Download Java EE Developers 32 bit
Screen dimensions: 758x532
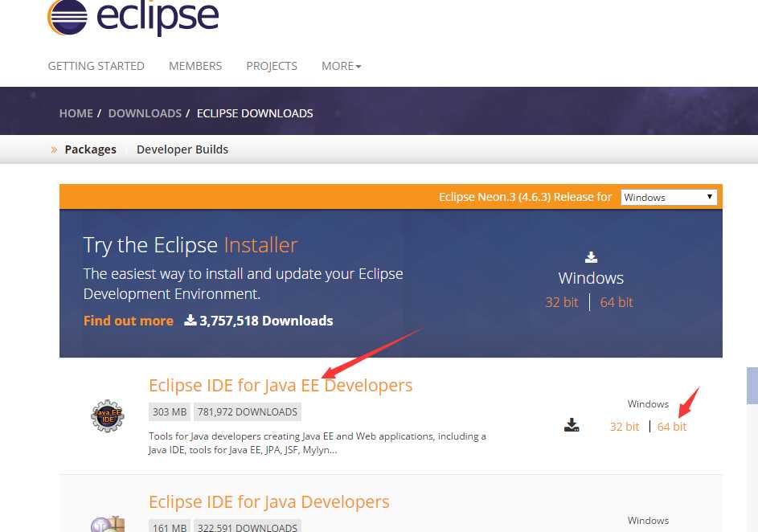coord(624,427)
